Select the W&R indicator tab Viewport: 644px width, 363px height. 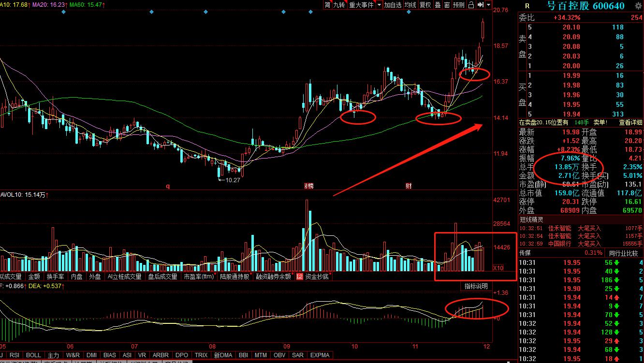[x=73, y=355]
